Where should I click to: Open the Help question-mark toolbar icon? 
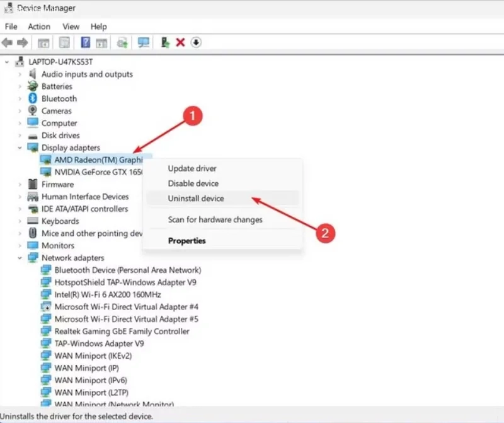pyautogui.click(x=85, y=42)
